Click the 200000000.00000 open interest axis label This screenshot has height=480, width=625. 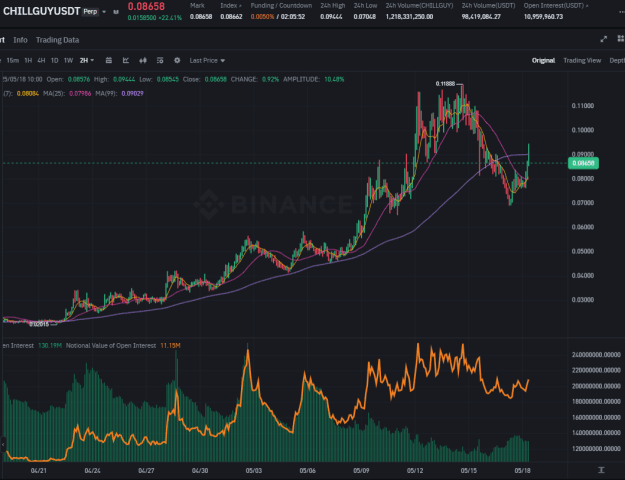pos(596,386)
